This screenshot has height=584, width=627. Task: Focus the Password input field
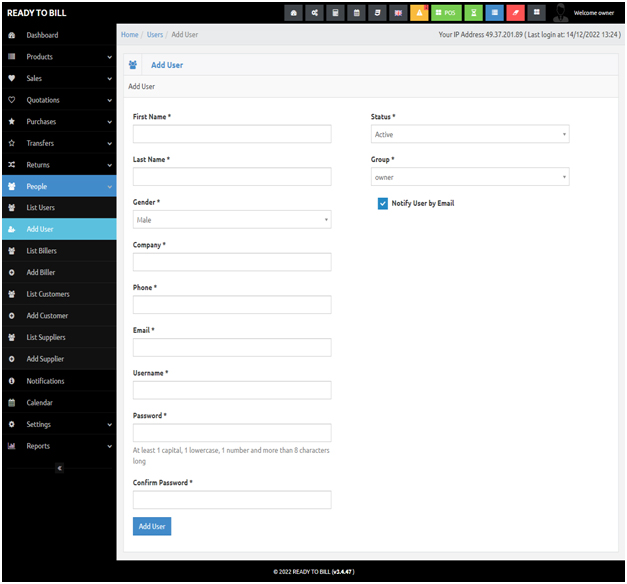coord(232,433)
